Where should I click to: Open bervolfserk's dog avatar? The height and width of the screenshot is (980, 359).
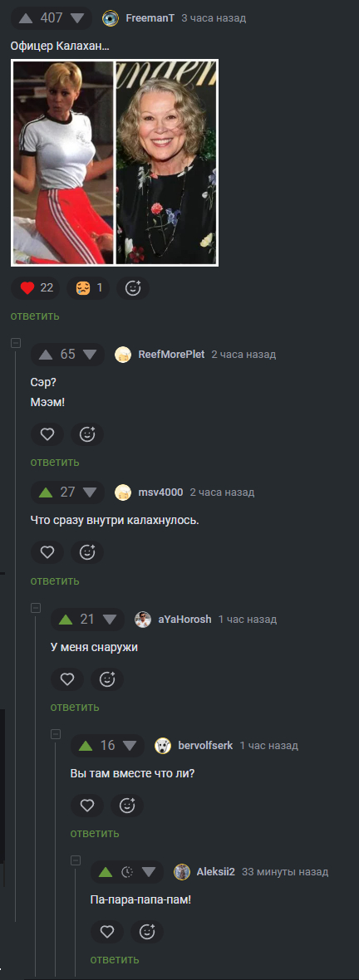click(163, 746)
